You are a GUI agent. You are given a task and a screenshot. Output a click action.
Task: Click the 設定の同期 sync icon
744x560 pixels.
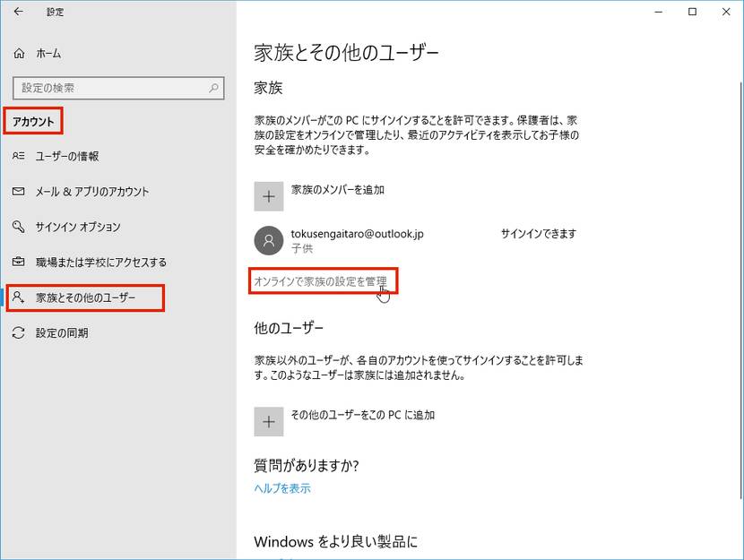pos(19,333)
